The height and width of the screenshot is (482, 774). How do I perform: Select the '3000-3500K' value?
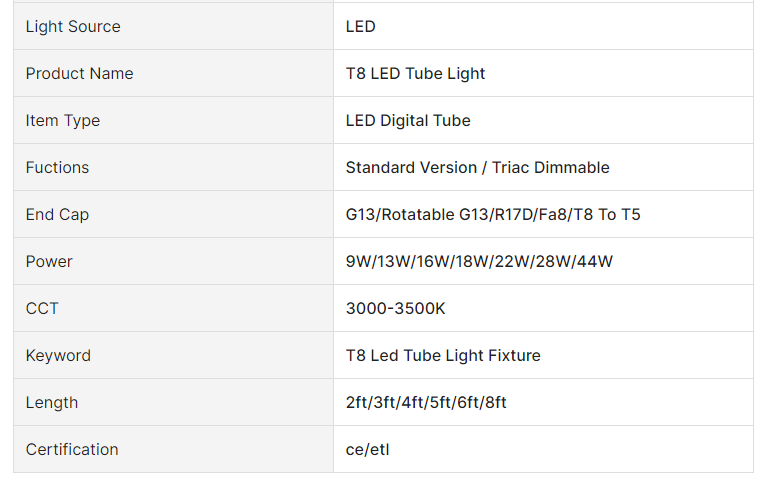[396, 309]
